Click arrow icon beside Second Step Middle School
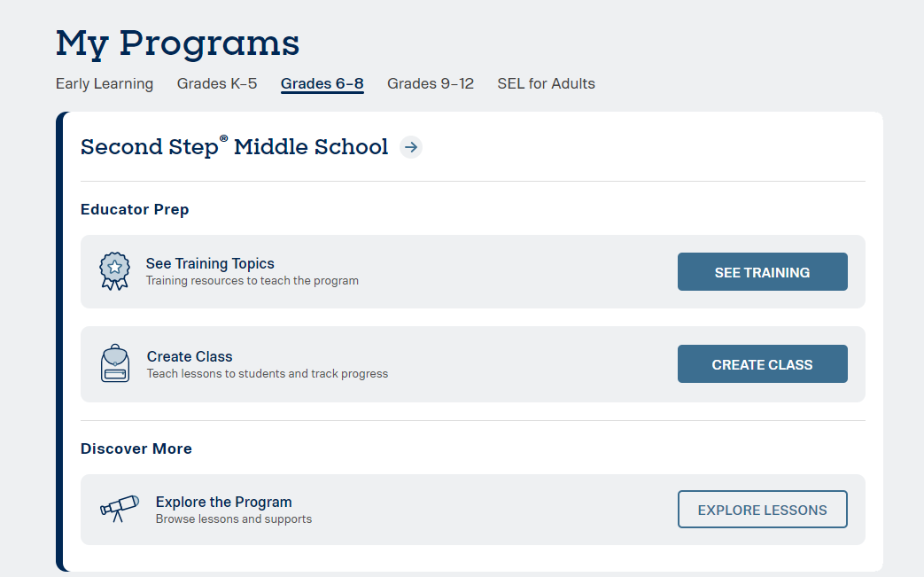Screen dimensions: 924x577 click(410, 147)
